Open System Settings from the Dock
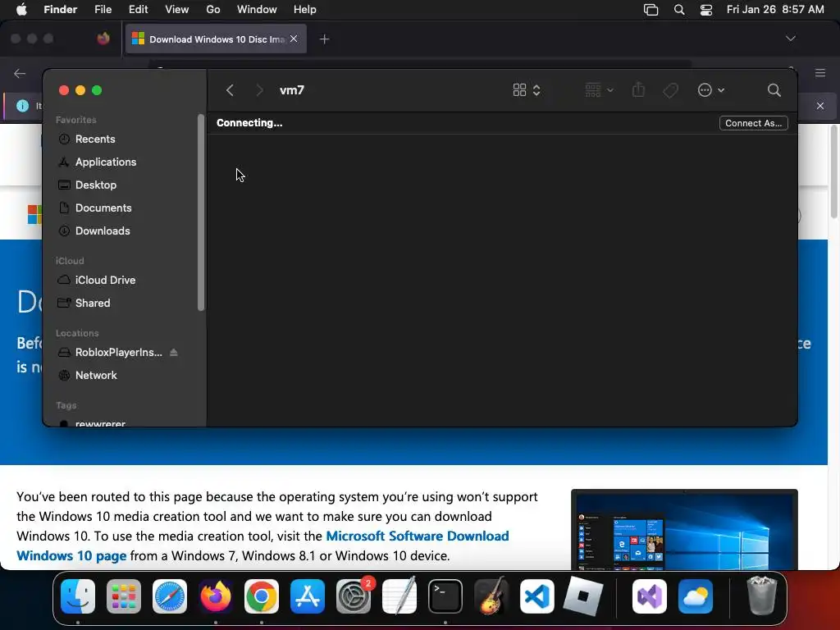 click(x=354, y=596)
